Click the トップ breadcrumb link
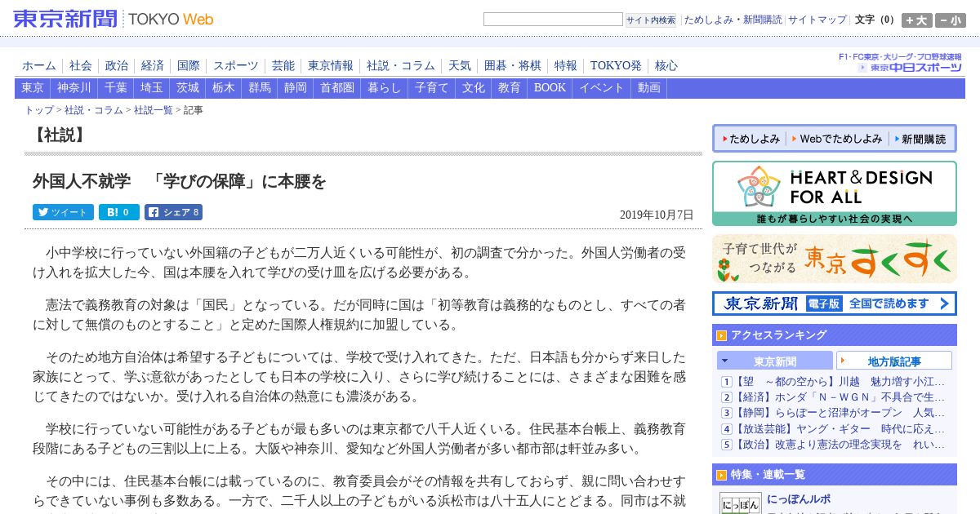Image resolution: width=980 pixels, height=514 pixels. click(x=39, y=110)
